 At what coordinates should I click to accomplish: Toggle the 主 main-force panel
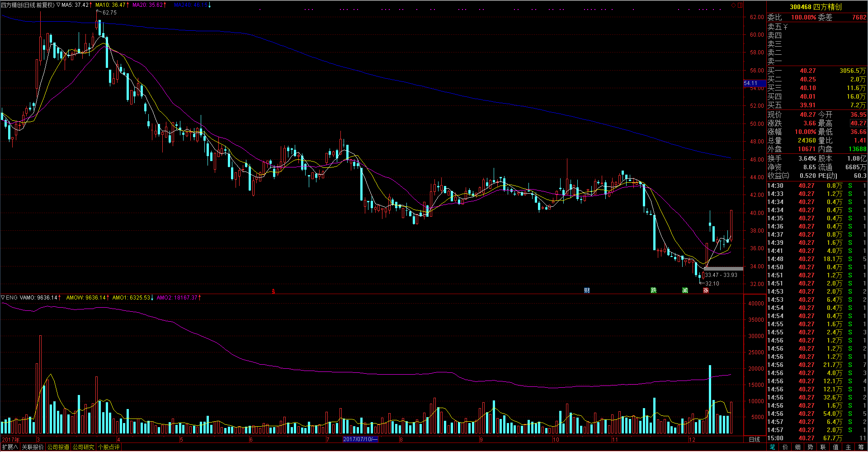click(x=848, y=447)
